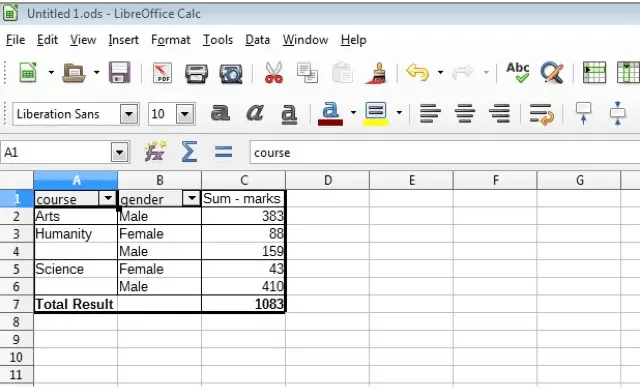The image size is (640, 390).
Task: Run the Abc spelling check
Action: coord(518,72)
